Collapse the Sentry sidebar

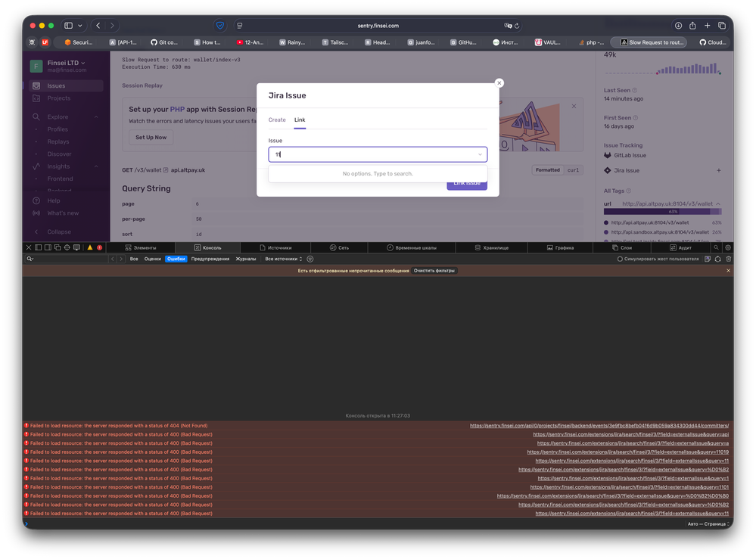point(59,231)
